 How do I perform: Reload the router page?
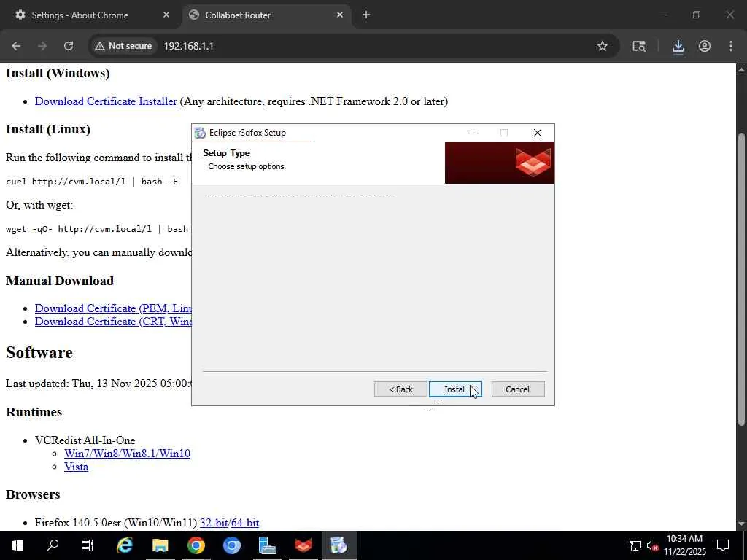[69, 46]
